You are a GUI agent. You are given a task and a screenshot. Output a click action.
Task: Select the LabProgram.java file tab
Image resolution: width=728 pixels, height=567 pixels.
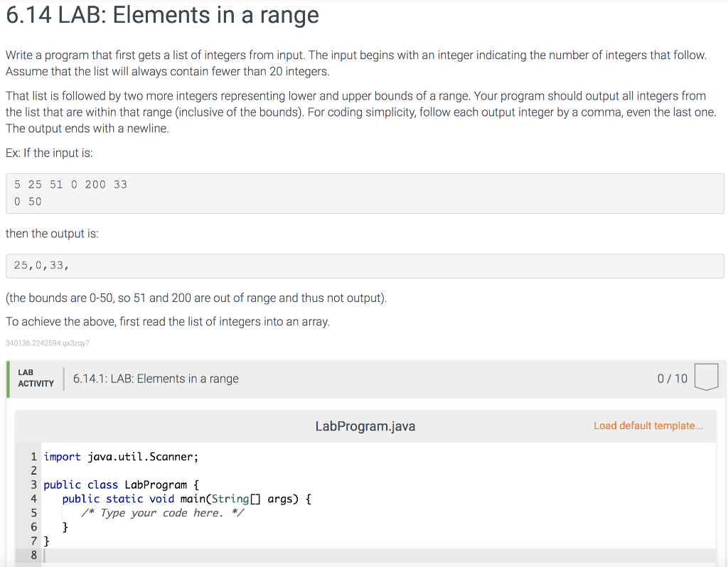coord(365,426)
